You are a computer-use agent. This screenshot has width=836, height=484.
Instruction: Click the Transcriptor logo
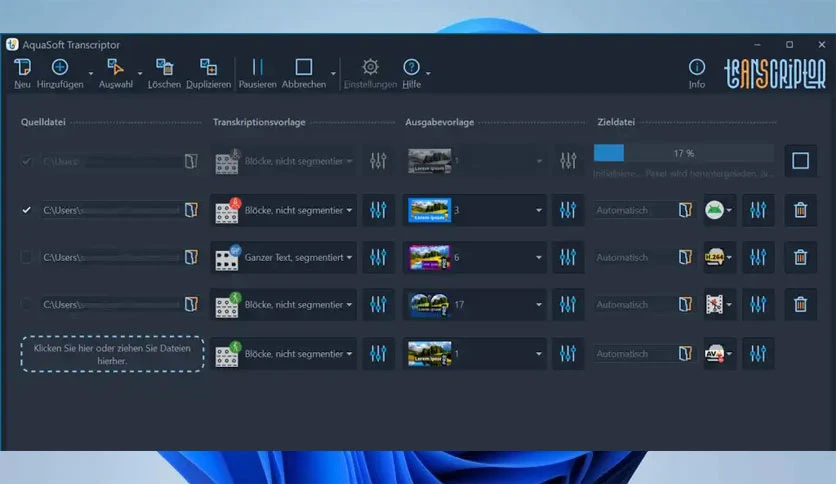775,73
